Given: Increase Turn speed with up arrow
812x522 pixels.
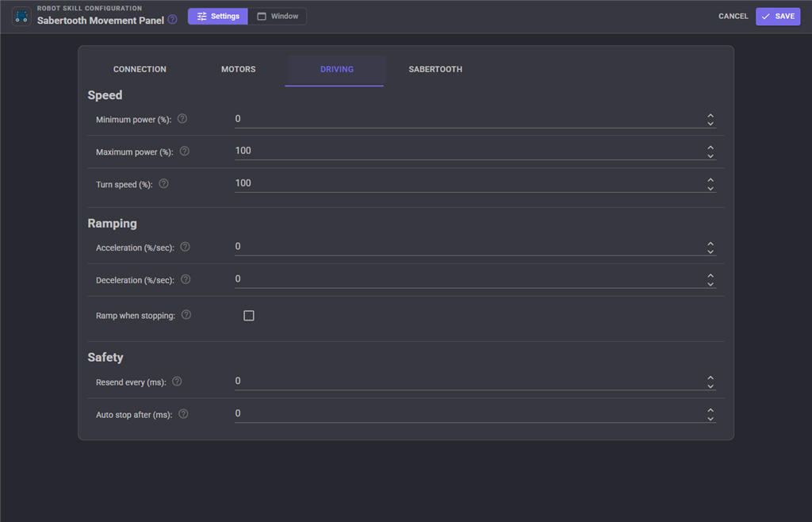Looking at the screenshot, I should (710, 180).
